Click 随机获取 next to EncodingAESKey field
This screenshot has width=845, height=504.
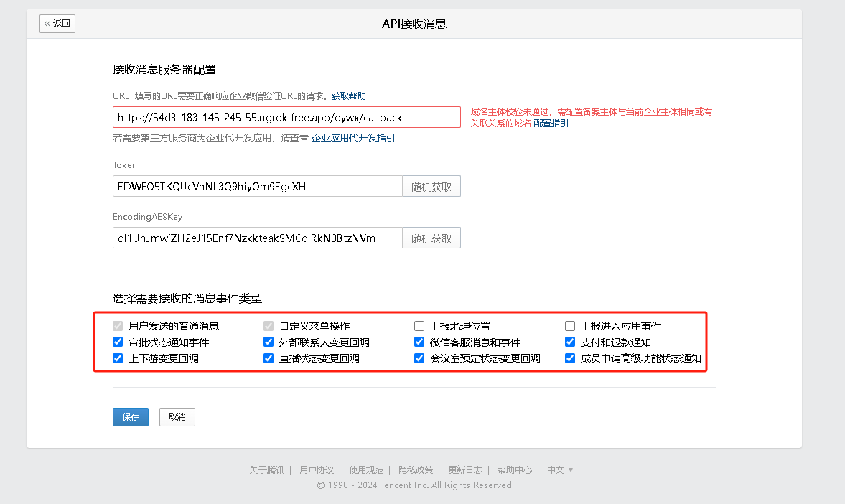(x=431, y=238)
